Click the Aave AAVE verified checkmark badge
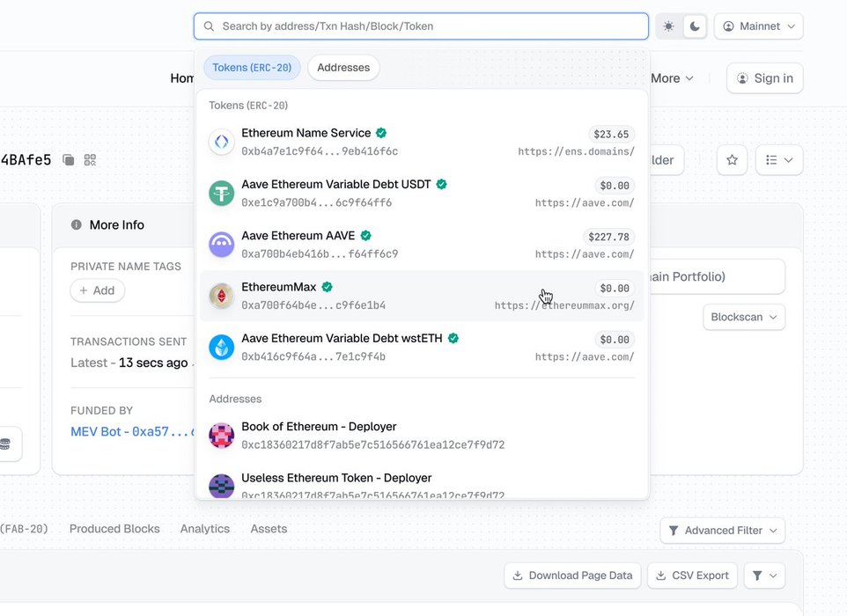 tap(365, 235)
